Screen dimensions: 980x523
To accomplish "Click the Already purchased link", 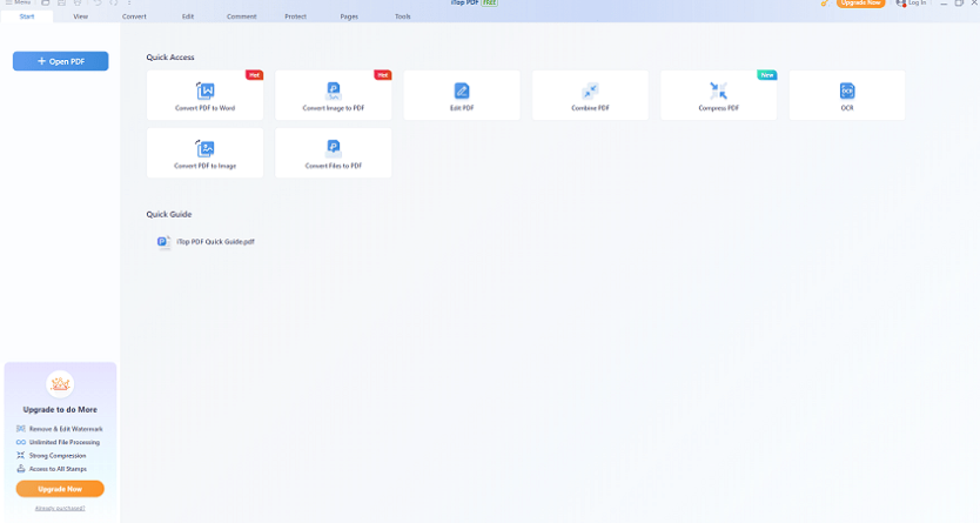I will tap(60, 508).
